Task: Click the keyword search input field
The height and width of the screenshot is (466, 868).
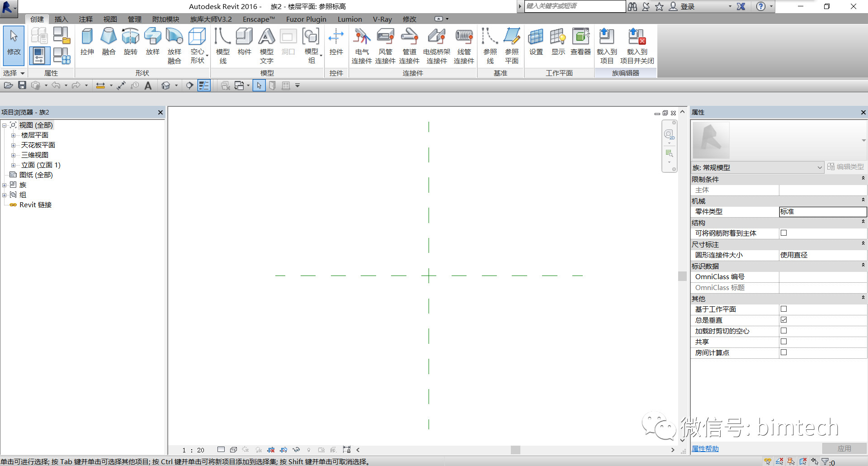Action: pos(574,6)
